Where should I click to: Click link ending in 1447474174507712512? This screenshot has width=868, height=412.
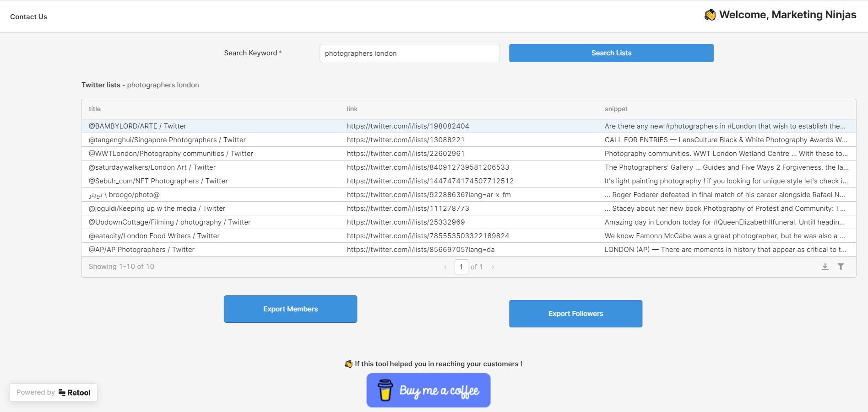[430, 181]
